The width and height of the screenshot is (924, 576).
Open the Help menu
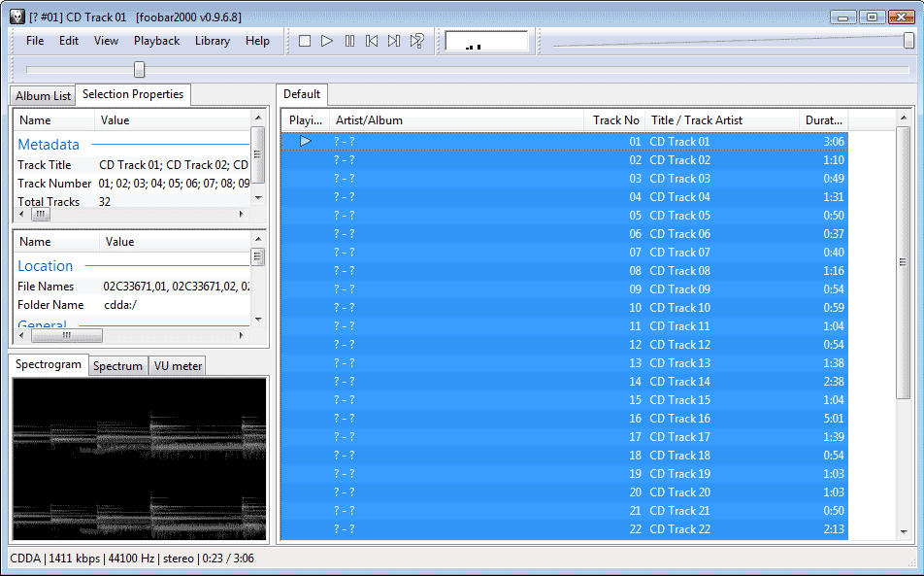pos(257,41)
